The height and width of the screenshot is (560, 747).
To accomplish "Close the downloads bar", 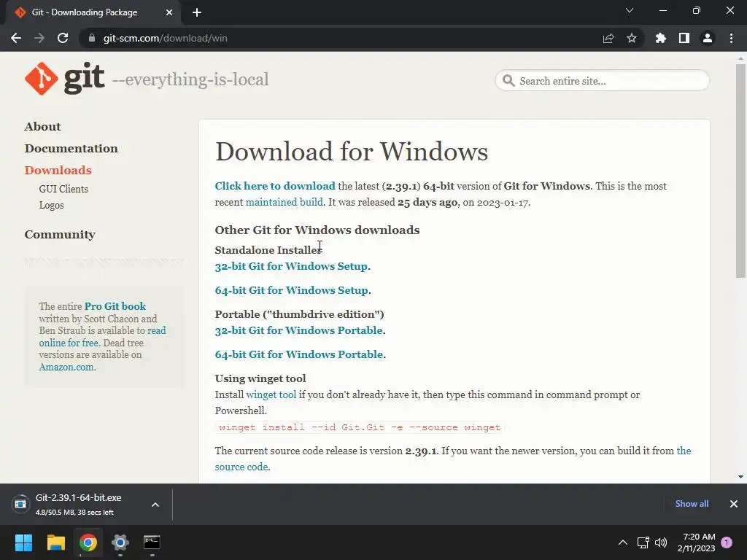I will click(x=734, y=504).
